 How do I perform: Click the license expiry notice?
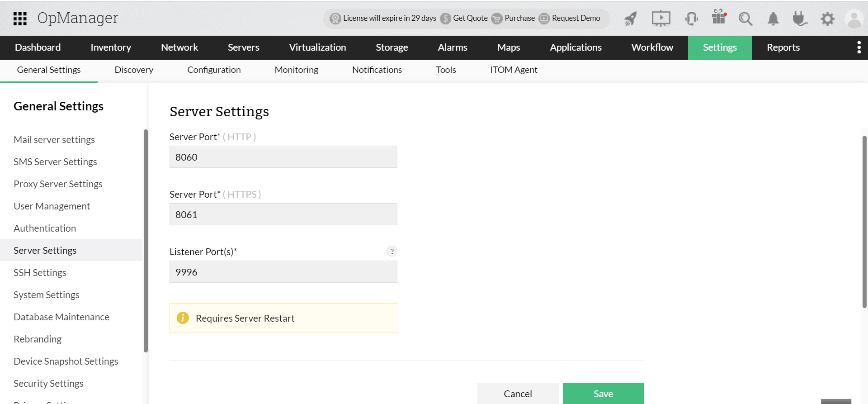(389, 18)
